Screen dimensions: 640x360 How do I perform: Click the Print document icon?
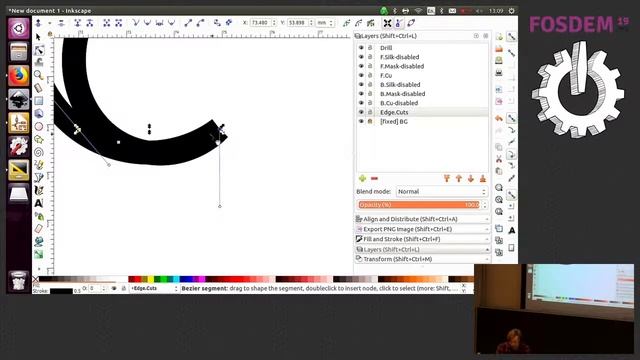[x=499, y=73]
